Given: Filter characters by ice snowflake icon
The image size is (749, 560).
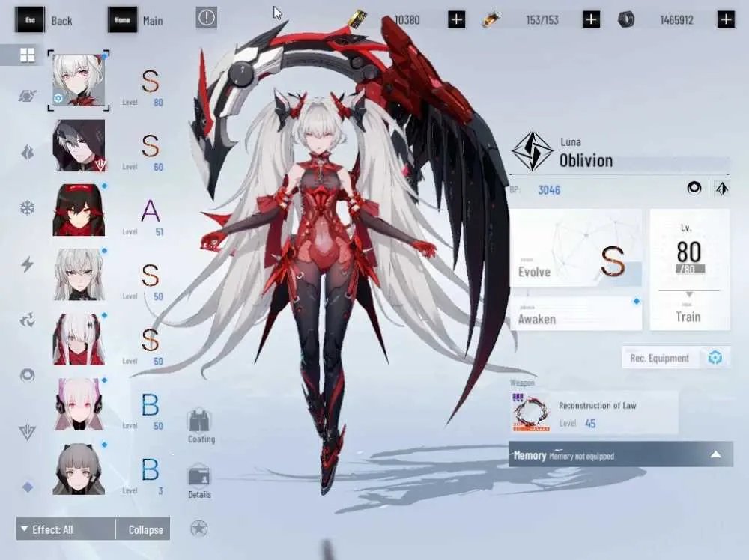Looking at the screenshot, I should tap(27, 208).
